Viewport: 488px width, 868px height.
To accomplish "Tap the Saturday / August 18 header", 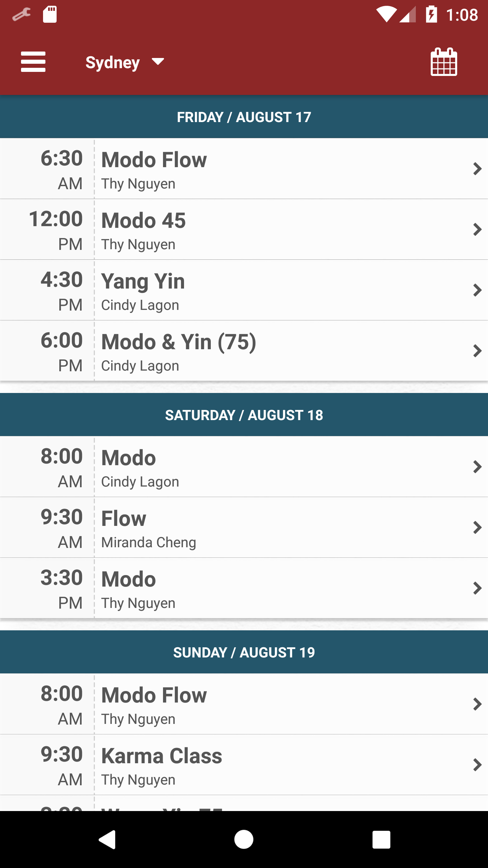I will pyautogui.click(x=244, y=415).
